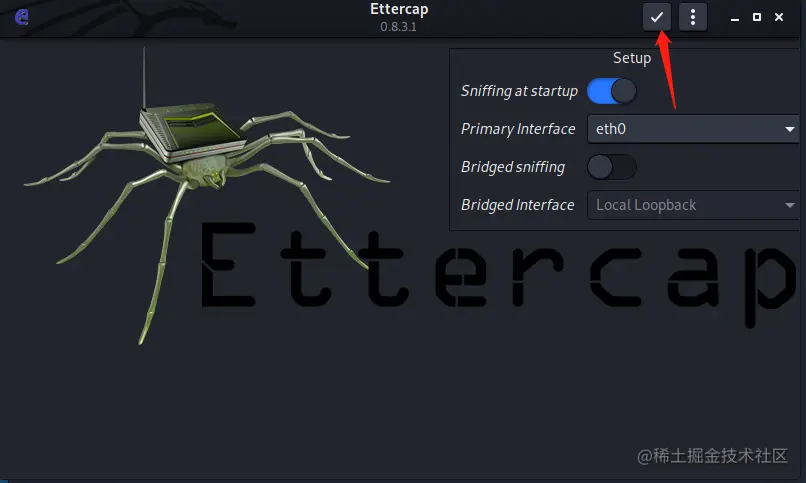Viewport: 806px width, 483px height.
Task: Close the Ettercap window
Action: click(x=779, y=17)
